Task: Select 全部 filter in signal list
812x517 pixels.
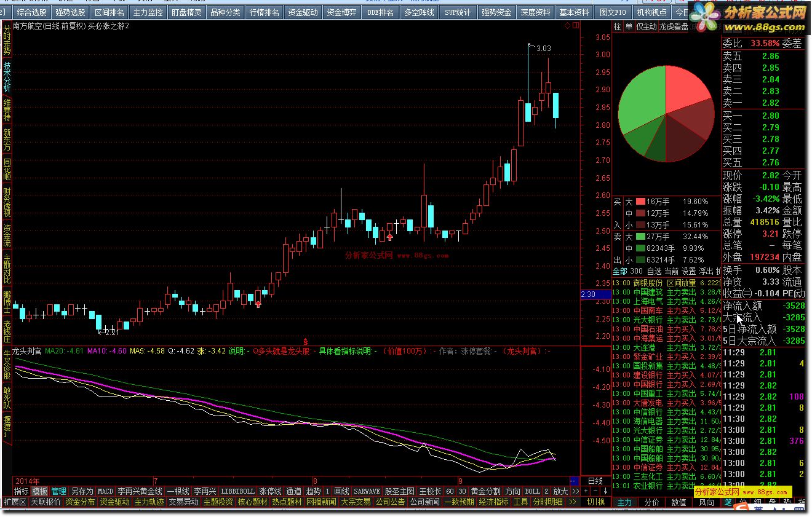Action: click(x=620, y=271)
